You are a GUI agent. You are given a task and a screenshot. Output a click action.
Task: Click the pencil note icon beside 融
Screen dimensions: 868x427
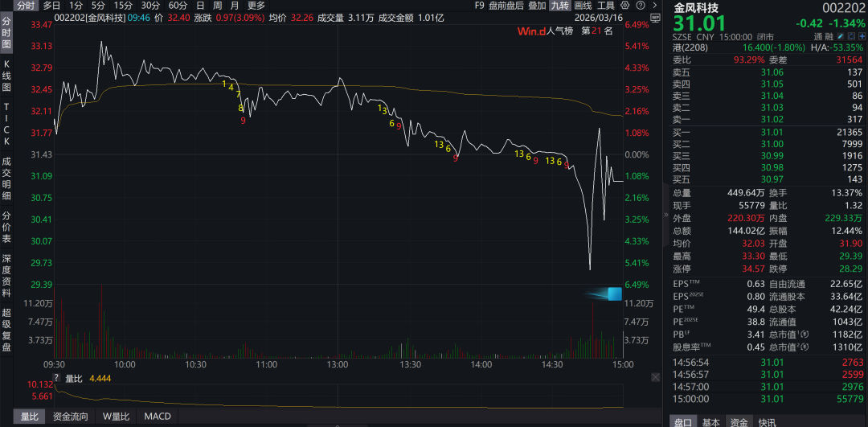click(x=840, y=36)
